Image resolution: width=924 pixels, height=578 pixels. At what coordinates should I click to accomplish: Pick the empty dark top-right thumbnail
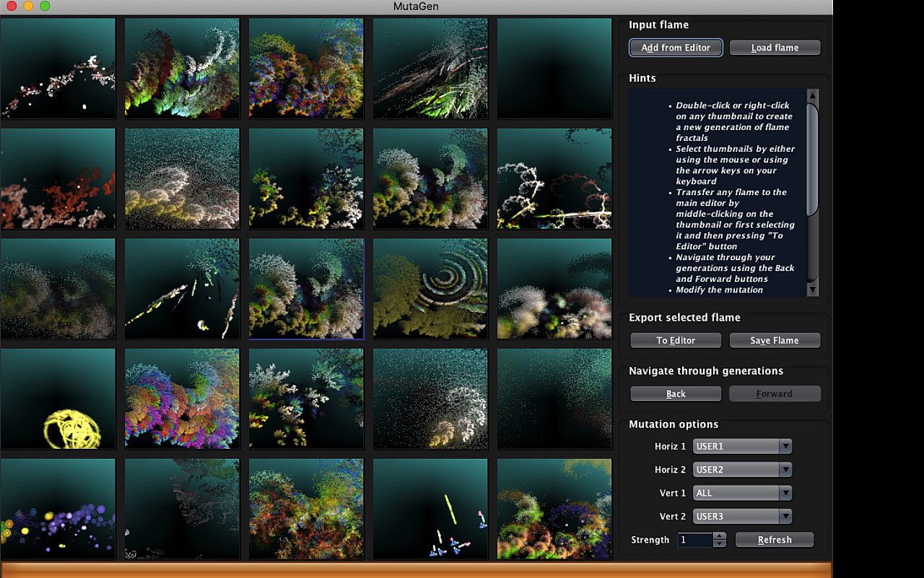554,69
